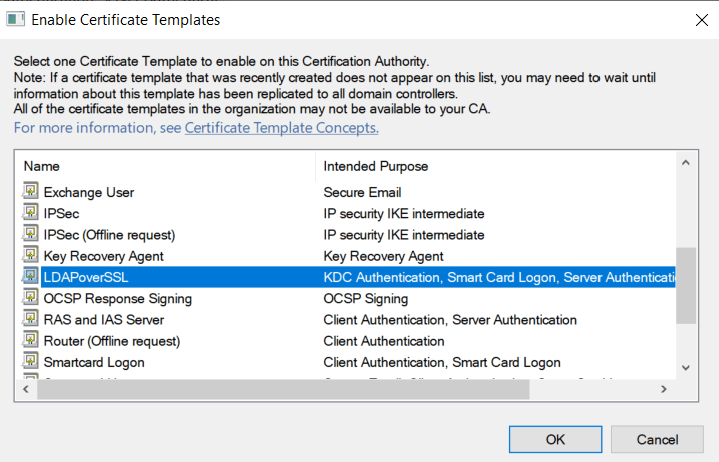Select the Secure Email purpose cell
The width and height of the screenshot is (719, 462).
pyautogui.click(x=363, y=192)
